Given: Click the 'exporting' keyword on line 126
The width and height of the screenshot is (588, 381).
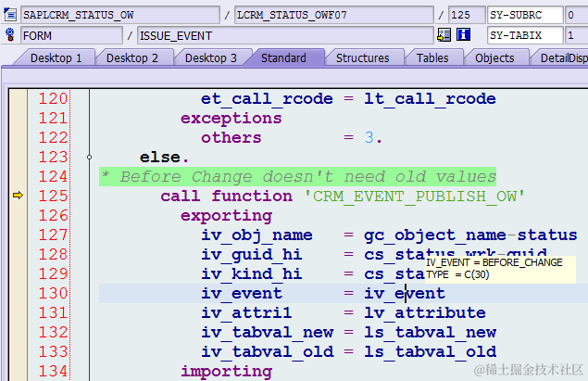Looking at the screenshot, I should pyautogui.click(x=227, y=216).
